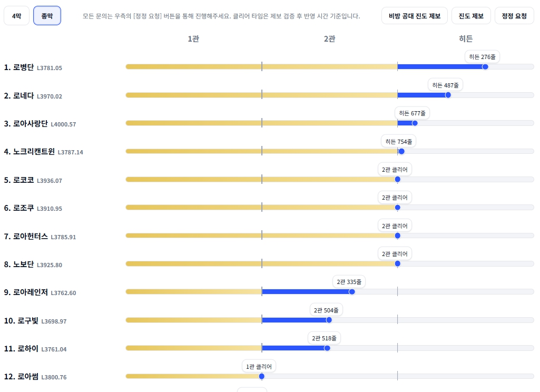Select the 로아레인저 progress handle
The image size is (540, 392).
[x=352, y=292]
